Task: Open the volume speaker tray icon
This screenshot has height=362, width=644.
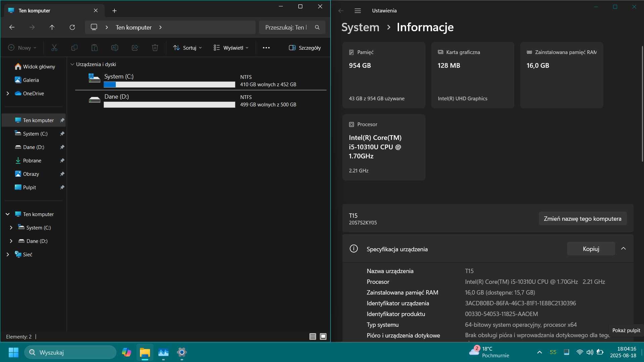Action: [590, 352]
